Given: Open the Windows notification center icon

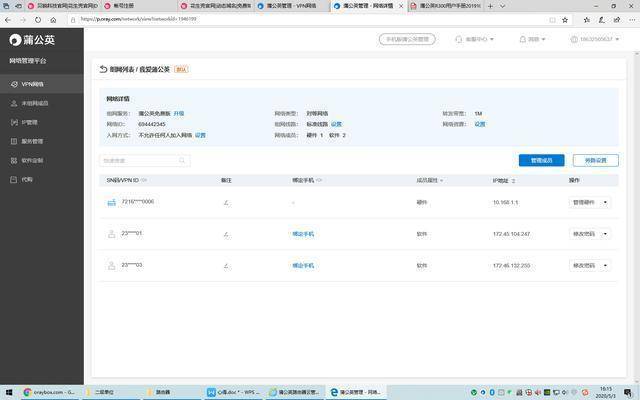Looking at the screenshot, I should [628, 393].
